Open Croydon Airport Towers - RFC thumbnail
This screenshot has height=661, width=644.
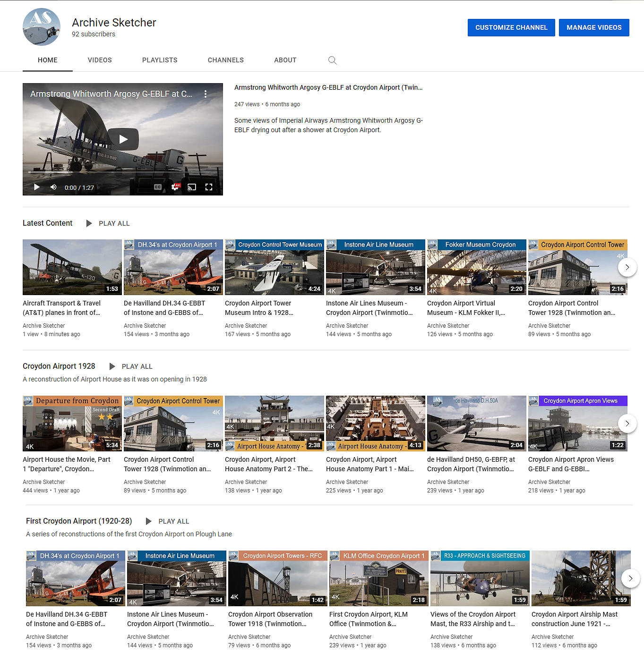pos(278,578)
